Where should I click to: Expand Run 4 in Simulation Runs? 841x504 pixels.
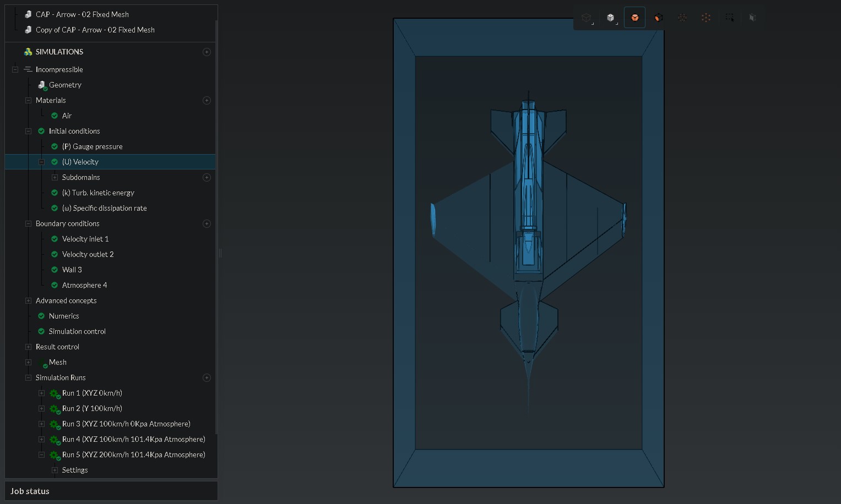coord(41,439)
